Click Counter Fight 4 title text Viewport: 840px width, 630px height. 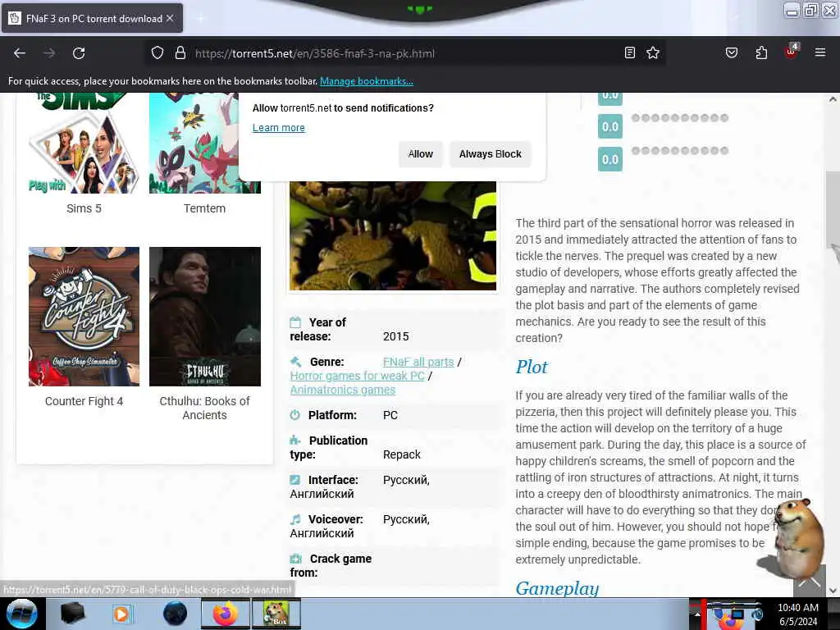point(84,401)
